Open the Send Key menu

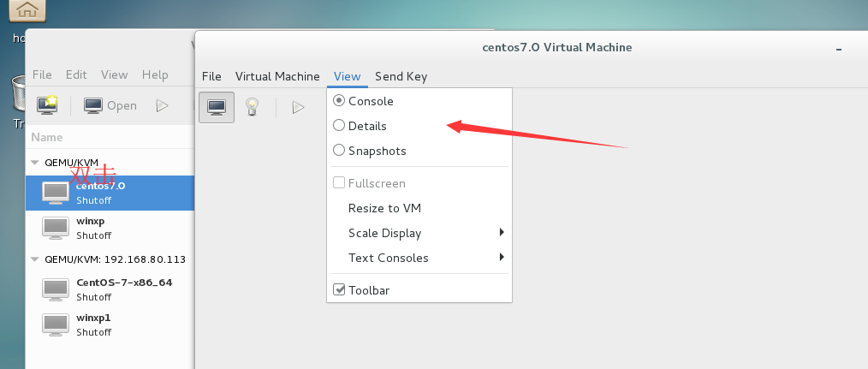[401, 76]
